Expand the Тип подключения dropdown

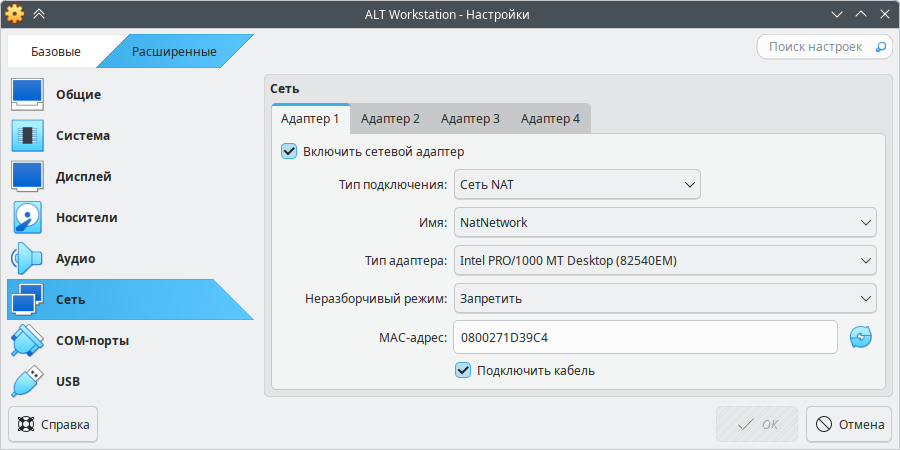[577, 184]
